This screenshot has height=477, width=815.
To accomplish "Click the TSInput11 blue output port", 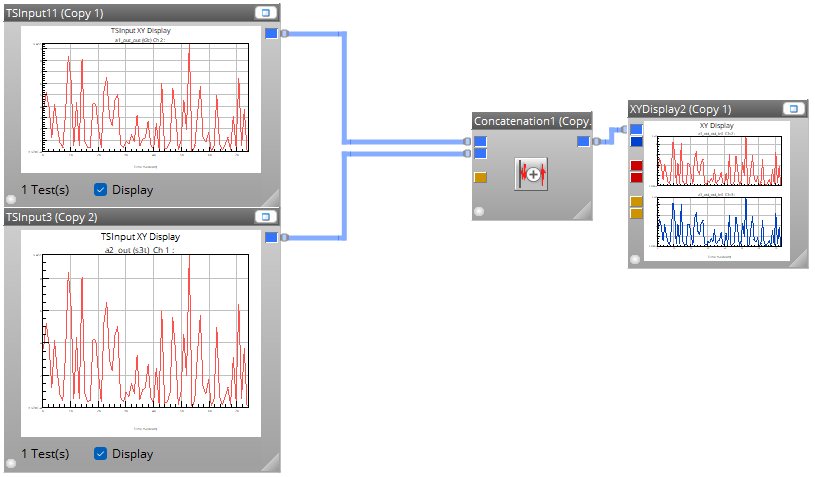I will (x=271, y=34).
